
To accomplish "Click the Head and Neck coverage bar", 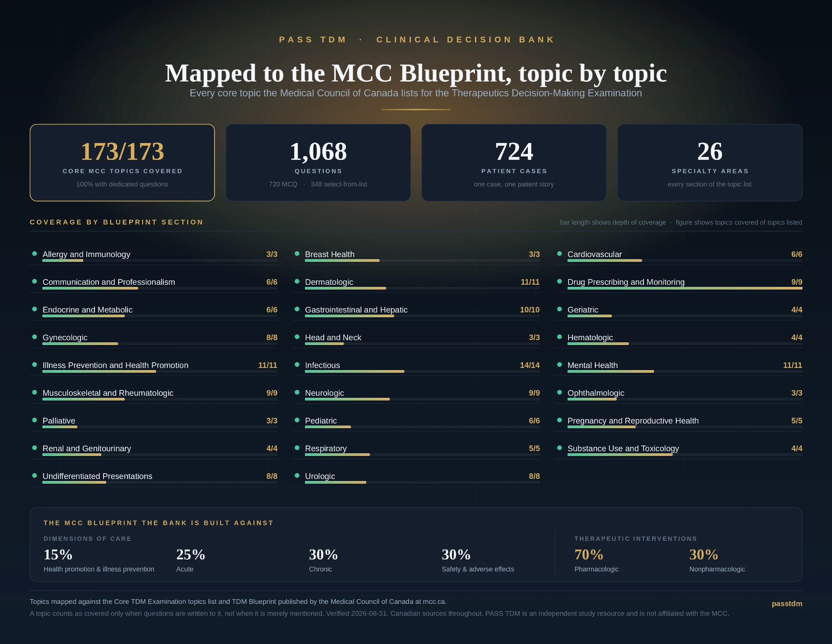I will pyautogui.click(x=422, y=344).
